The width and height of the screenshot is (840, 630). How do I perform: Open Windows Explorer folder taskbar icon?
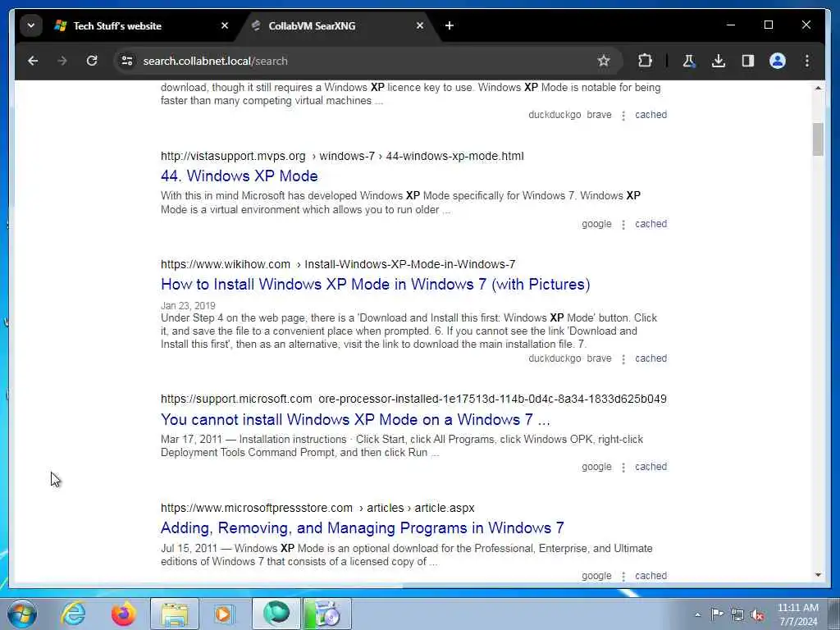coord(175,614)
